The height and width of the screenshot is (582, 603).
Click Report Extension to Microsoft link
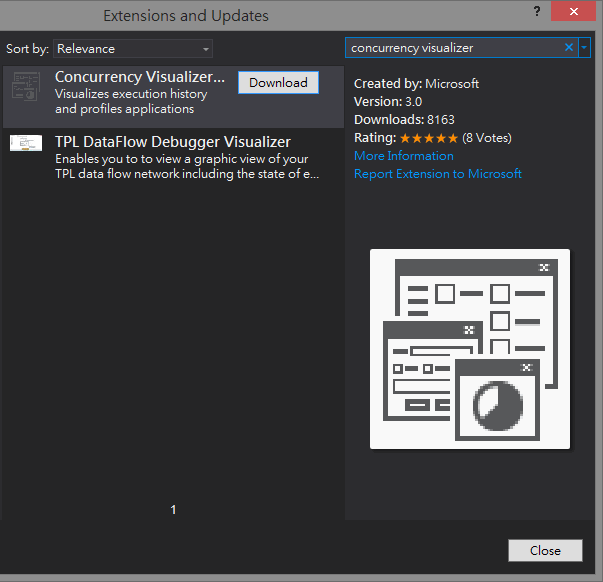437,174
